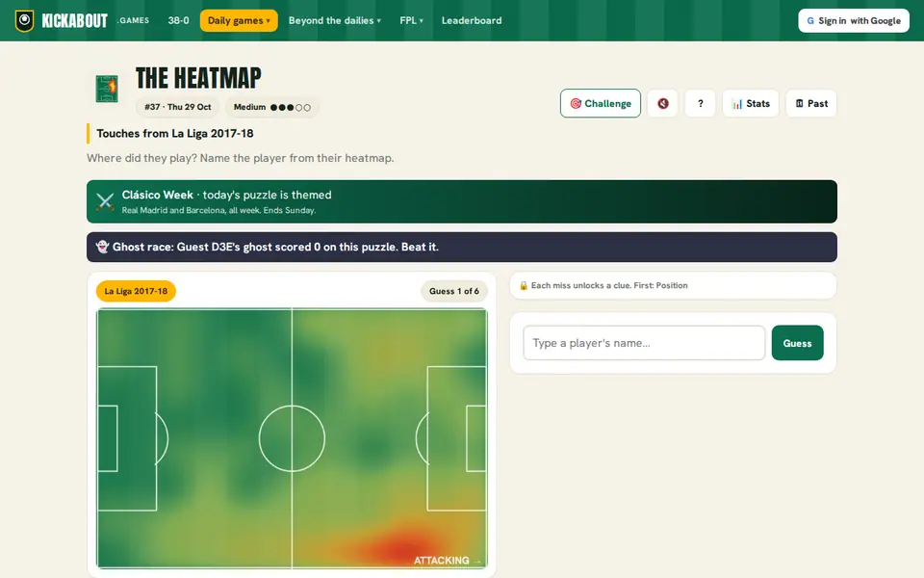
Task: Submit with the Guess button
Action: 797,343
